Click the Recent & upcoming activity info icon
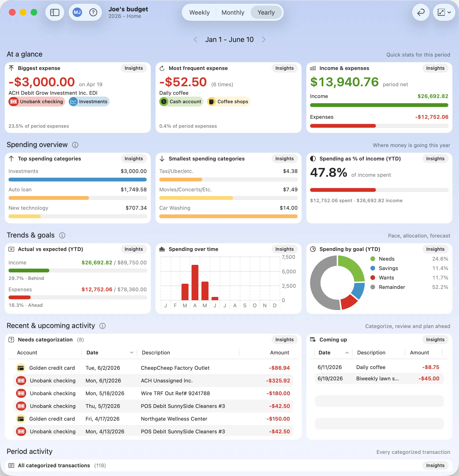Screen dimensions: 459x476 click(102, 326)
